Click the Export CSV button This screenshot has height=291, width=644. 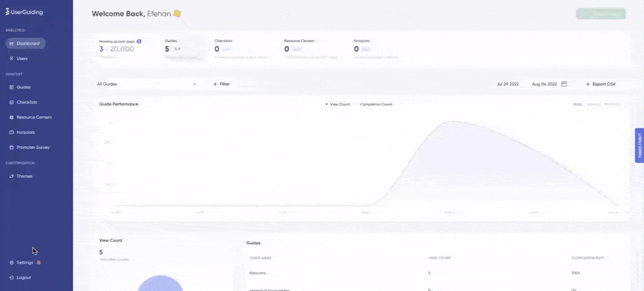point(601,84)
